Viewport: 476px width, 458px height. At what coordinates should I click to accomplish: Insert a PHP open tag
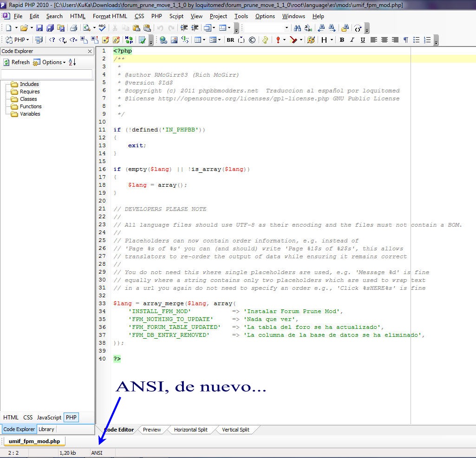coord(52,40)
